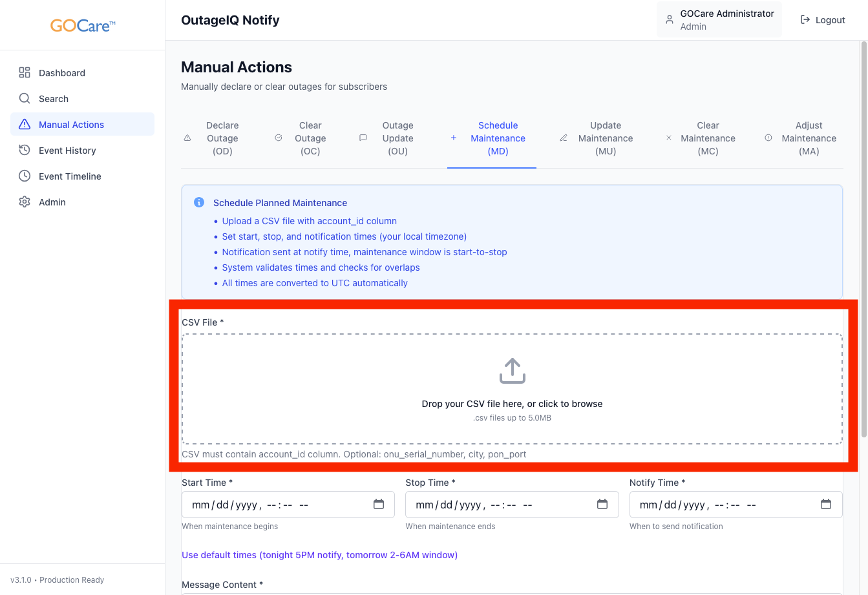Apply the 'Use default times' link
Screen dimensions: 868x595
pos(319,555)
